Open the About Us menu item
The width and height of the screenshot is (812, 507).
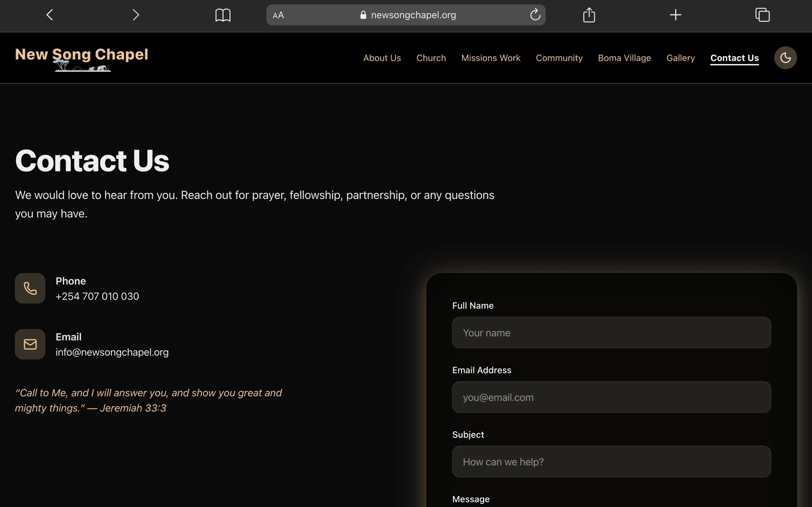coord(382,58)
